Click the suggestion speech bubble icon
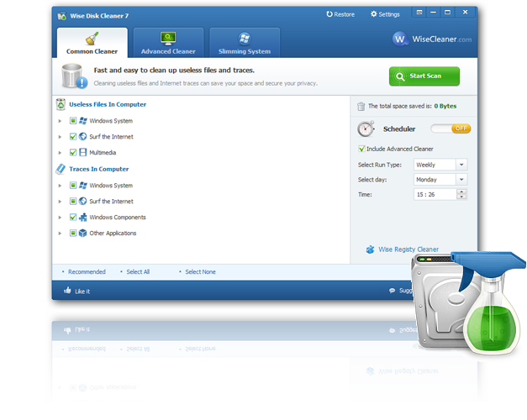 (x=392, y=291)
